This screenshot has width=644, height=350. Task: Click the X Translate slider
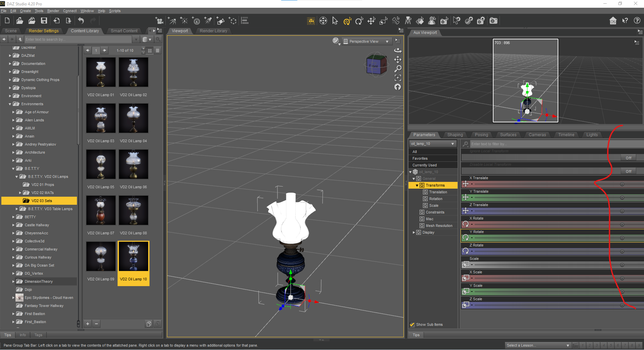pyautogui.click(x=552, y=184)
